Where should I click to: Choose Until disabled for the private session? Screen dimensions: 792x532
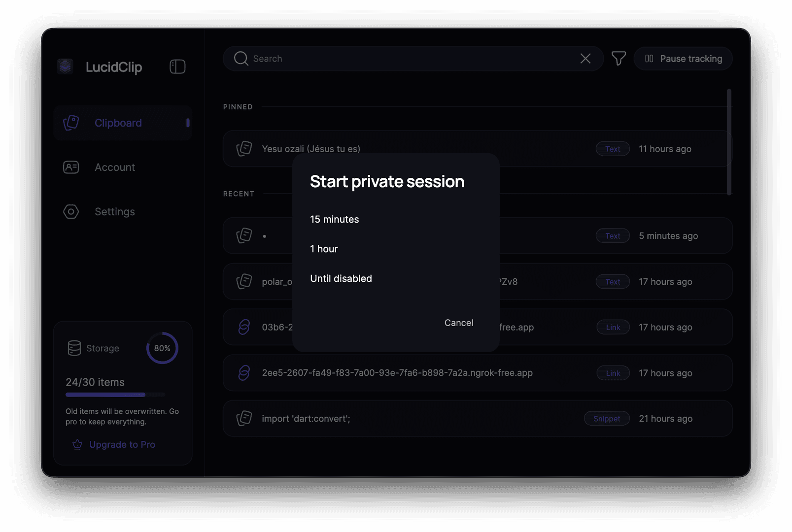(x=341, y=278)
